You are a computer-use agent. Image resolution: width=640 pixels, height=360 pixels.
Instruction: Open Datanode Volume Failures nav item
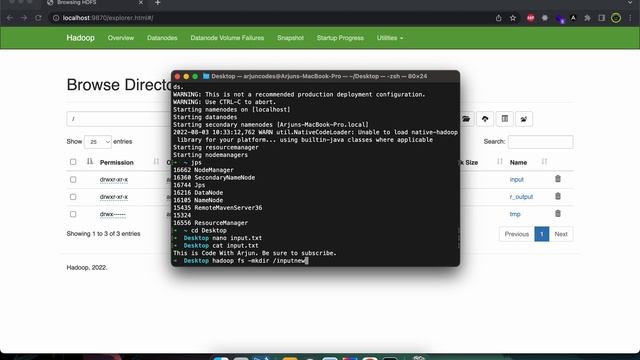click(227, 38)
